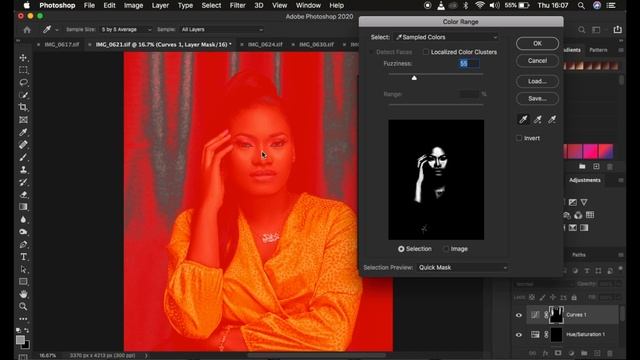The width and height of the screenshot is (640, 360).
Task: Select the Crop tool
Action: pyautogui.click(x=23, y=107)
